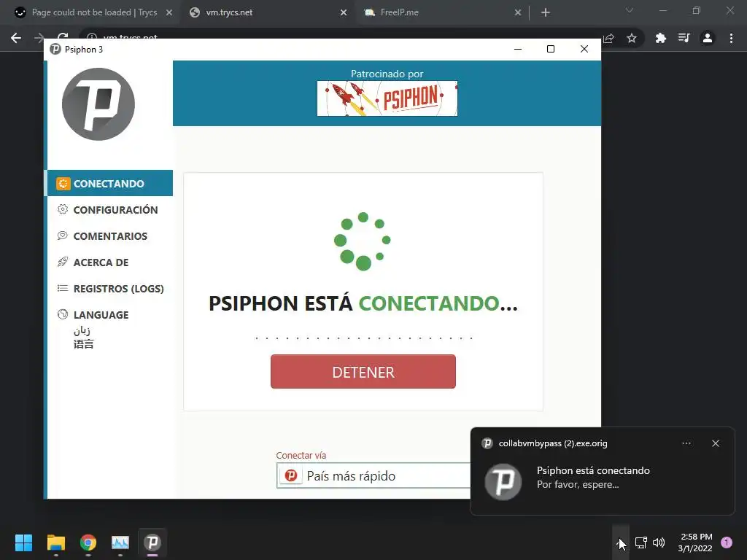Click the Psiphon está conectando notification text
The width and height of the screenshot is (747, 560).
pos(593,470)
